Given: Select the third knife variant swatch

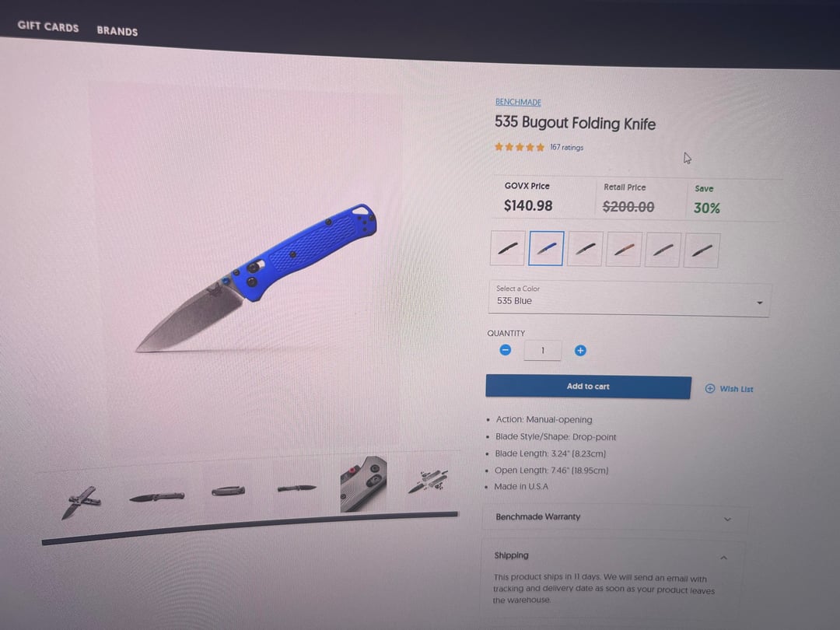Looking at the screenshot, I should (585, 249).
